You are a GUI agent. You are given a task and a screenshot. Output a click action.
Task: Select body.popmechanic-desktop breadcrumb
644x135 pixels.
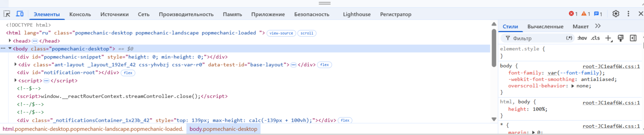(x=223, y=129)
